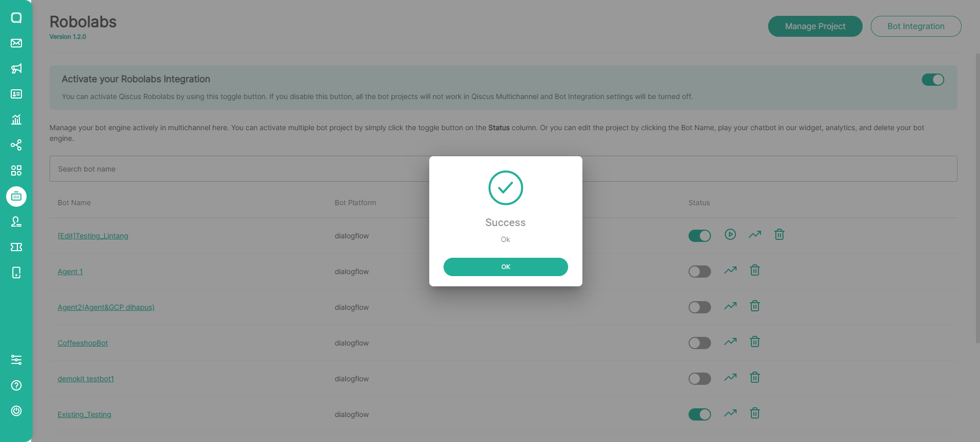Delete the Agent 1 bot
This screenshot has height=442, width=980.
(x=755, y=271)
